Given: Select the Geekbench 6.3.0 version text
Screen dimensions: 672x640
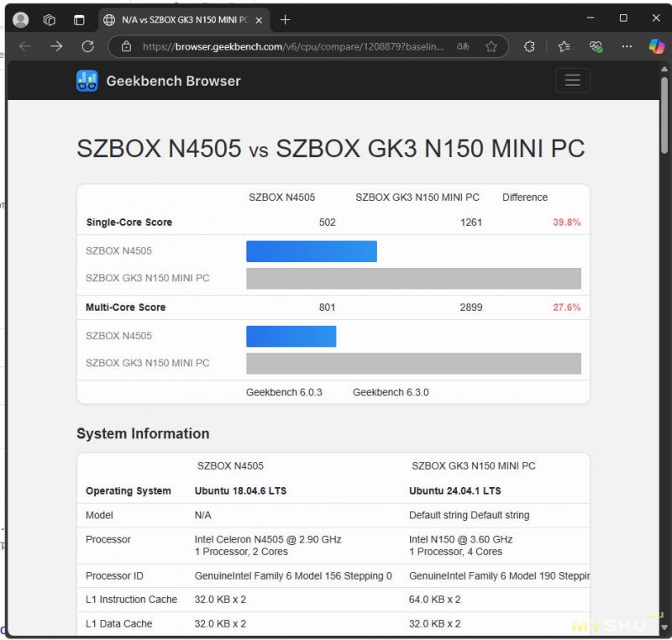Looking at the screenshot, I should pos(391,392).
